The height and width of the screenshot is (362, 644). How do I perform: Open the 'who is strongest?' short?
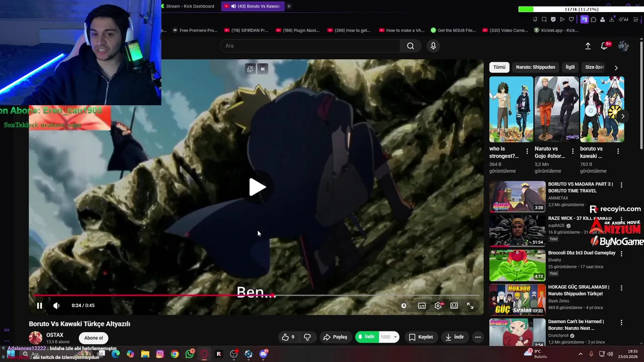(511, 109)
